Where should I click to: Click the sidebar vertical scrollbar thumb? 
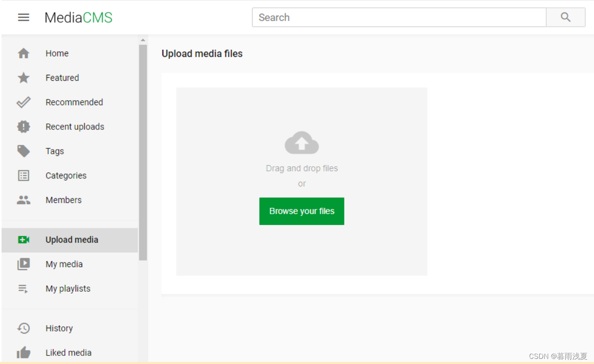click(x=143, y=153)
